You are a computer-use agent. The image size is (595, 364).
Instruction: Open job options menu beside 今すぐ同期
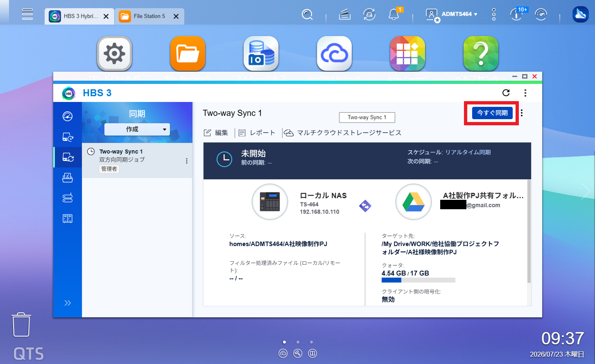pos(522,113)
